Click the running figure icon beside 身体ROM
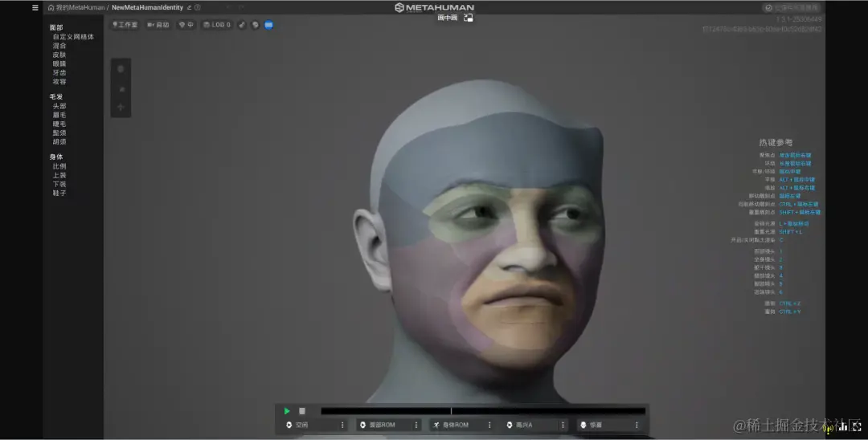The image size is (868, 440). tap(436, 425)
